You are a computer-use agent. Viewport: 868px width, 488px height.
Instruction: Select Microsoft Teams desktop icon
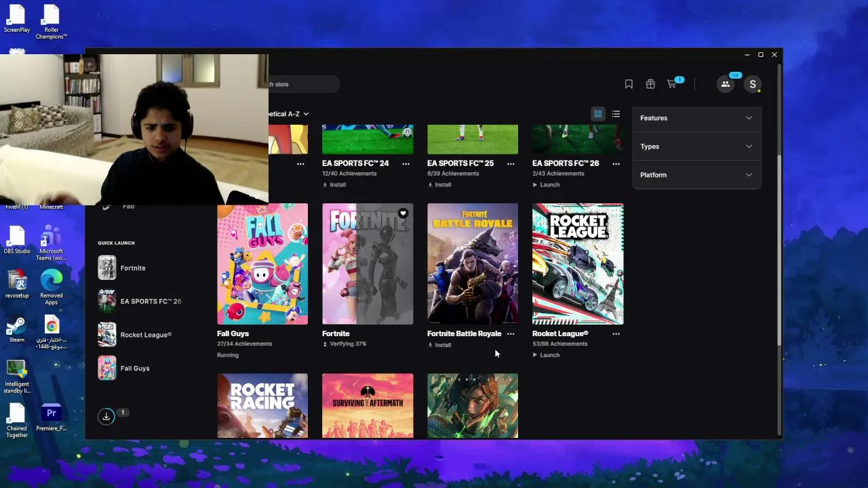(51, 243)
